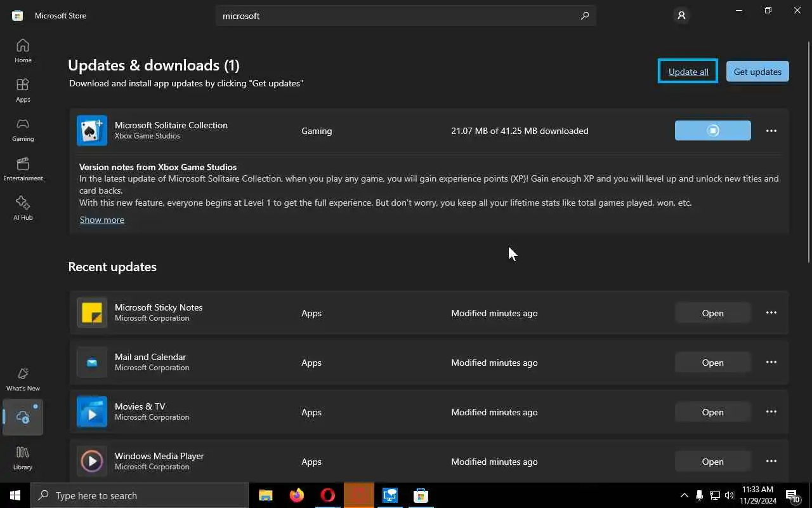The width and height of the screenshot is (812, 508).
Task: Open What's New in the sidebar
Action: (23, 379)
